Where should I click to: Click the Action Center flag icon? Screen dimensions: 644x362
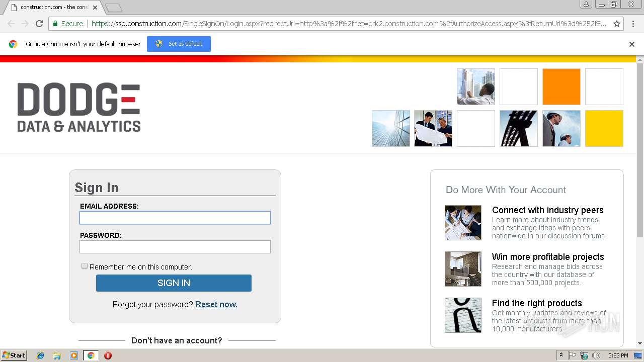coord(572,355)
